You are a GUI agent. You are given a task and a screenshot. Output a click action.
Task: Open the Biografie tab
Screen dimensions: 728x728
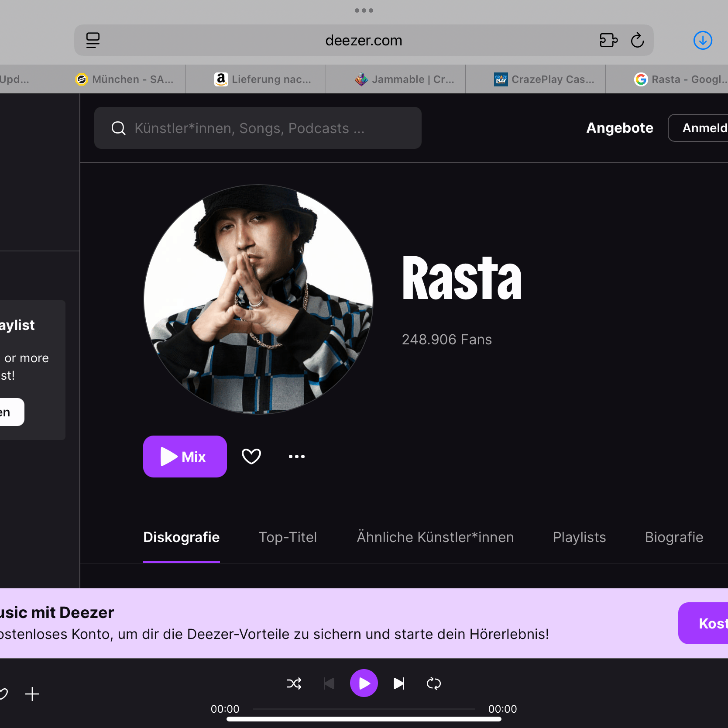tap(674, 537)
